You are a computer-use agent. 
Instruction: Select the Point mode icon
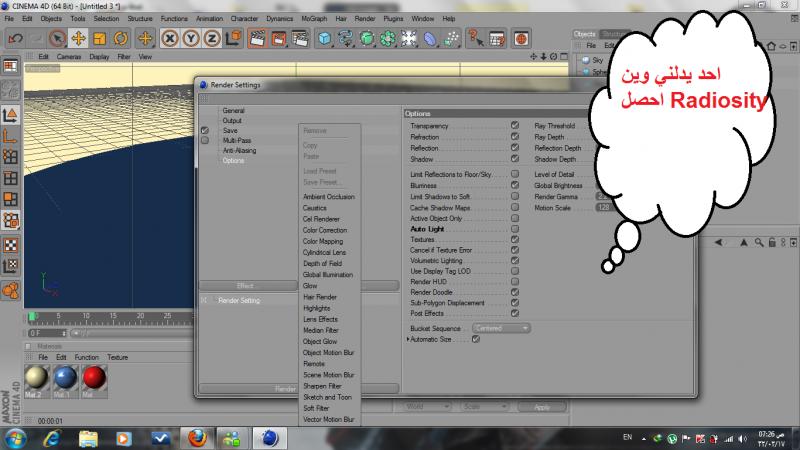[x=10, y=157]
